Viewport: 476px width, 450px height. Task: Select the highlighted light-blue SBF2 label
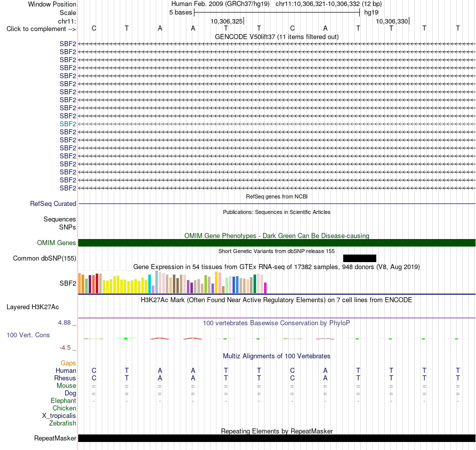(68, 124)
